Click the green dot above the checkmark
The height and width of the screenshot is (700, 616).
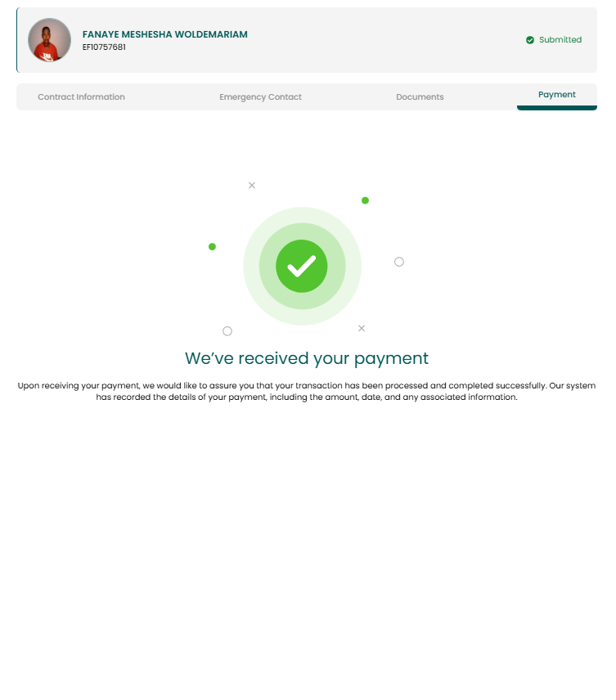click(x=365, y=200)
